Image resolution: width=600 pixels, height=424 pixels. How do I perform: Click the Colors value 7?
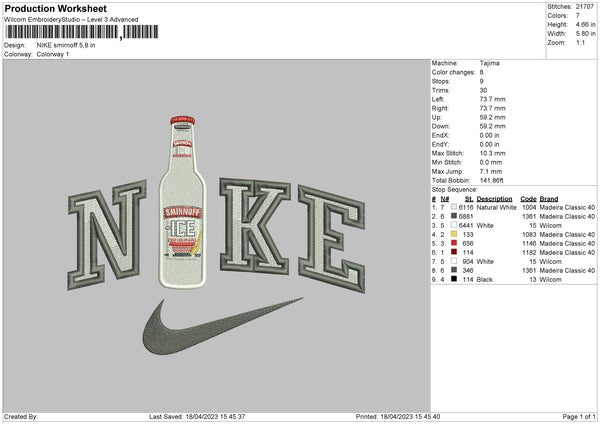coord(577,16)
